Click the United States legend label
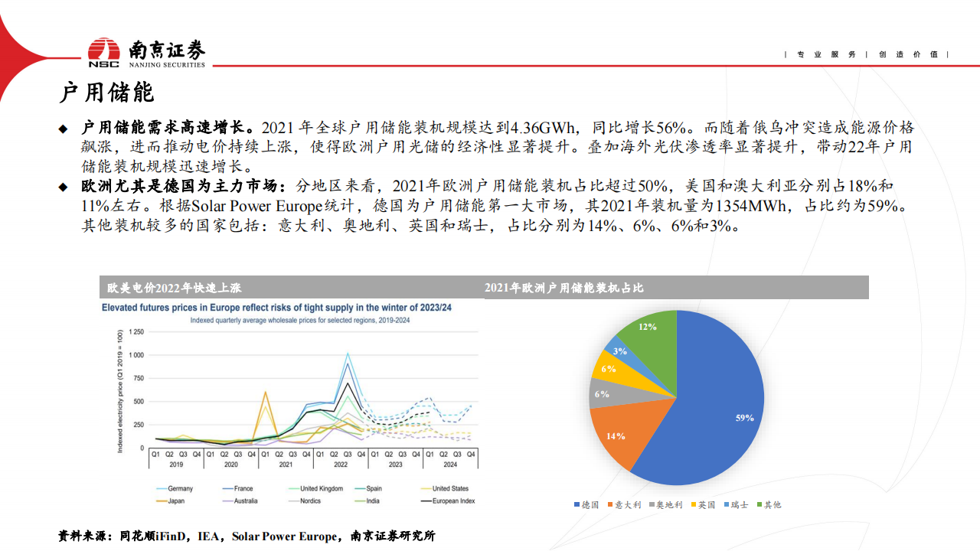The width and height of the screenshot is (980, 551). (x=450, y=488)
